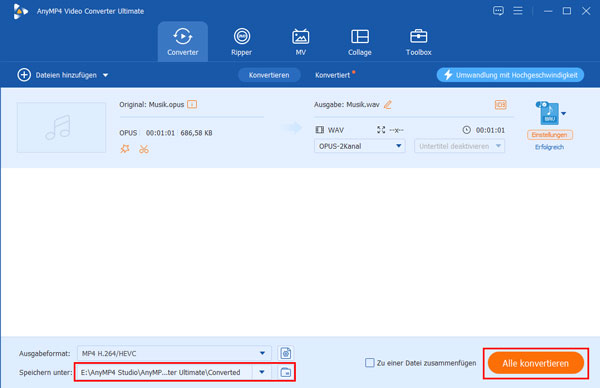Click the scissors cut icon
The image size is (600, 388).
pos(144,149)
